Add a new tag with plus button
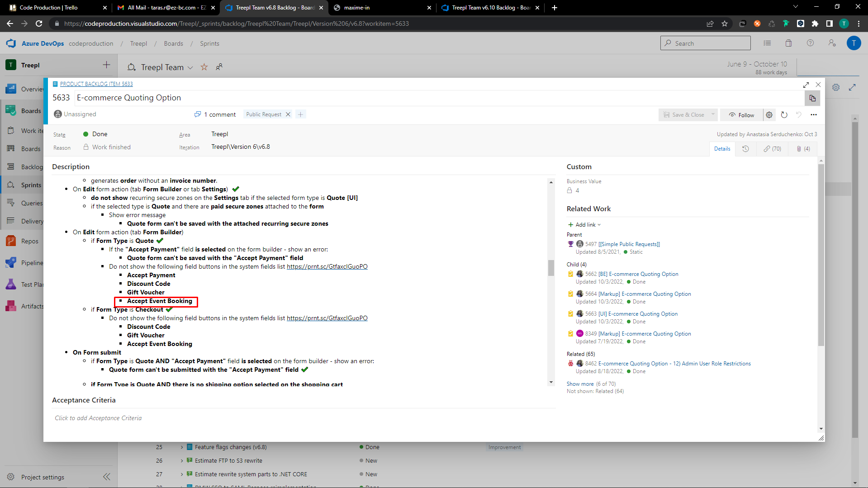This screenshot has width=868, height=488. pos(301,114)
